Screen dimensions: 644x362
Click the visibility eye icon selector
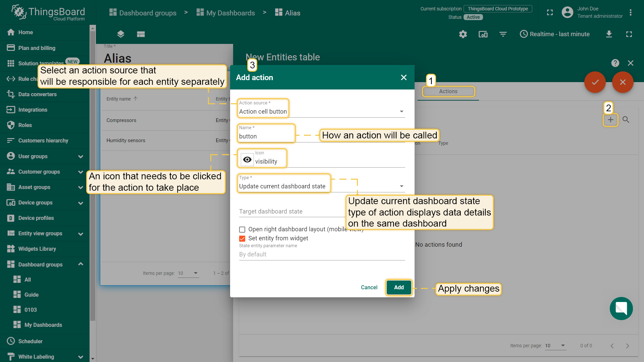247,160
